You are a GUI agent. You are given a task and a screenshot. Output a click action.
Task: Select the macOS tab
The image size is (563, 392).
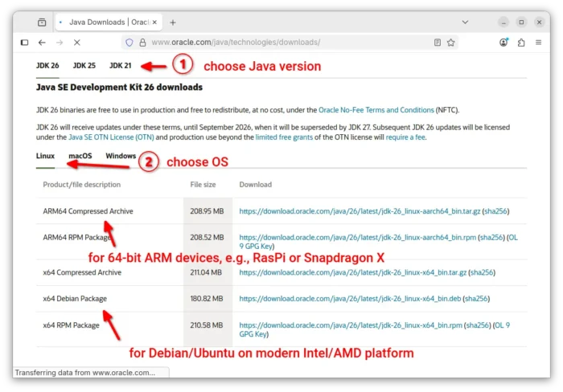pyautogui.click(x=80, y=155)
